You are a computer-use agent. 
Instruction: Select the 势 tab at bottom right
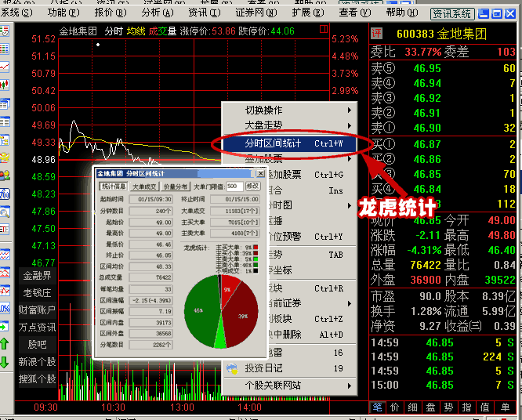449,407
